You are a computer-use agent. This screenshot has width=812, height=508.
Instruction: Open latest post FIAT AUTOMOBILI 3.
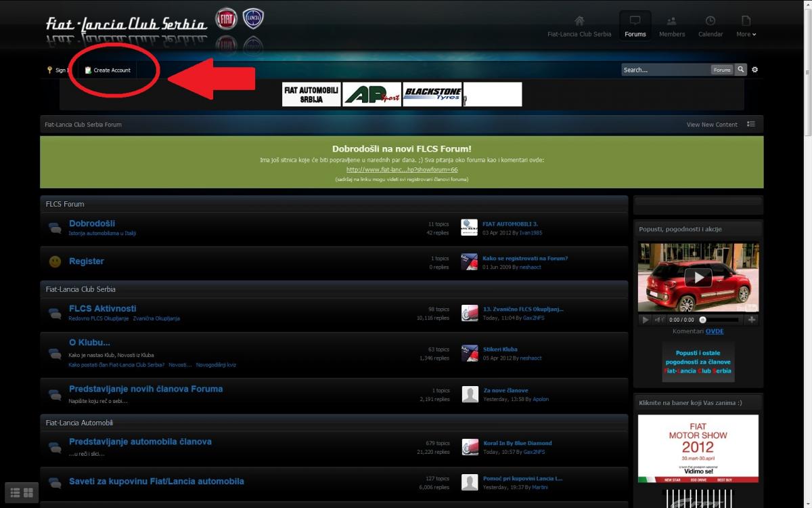[x=510, y=224]
